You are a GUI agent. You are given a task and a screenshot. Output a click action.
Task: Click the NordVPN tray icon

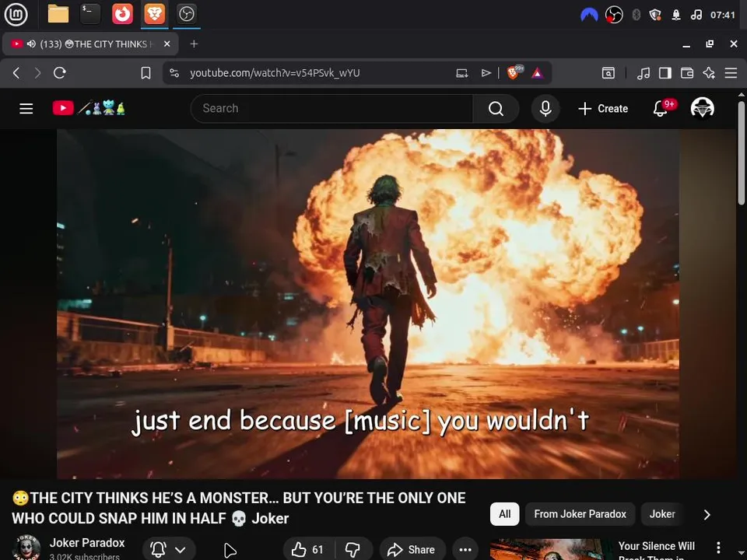pos(589,16)
